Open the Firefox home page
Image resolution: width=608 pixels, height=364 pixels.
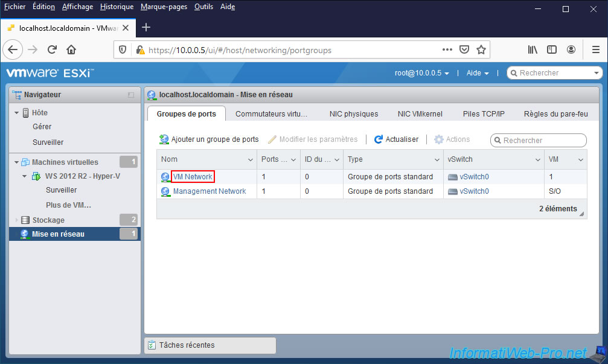click(x=71, y=49)
